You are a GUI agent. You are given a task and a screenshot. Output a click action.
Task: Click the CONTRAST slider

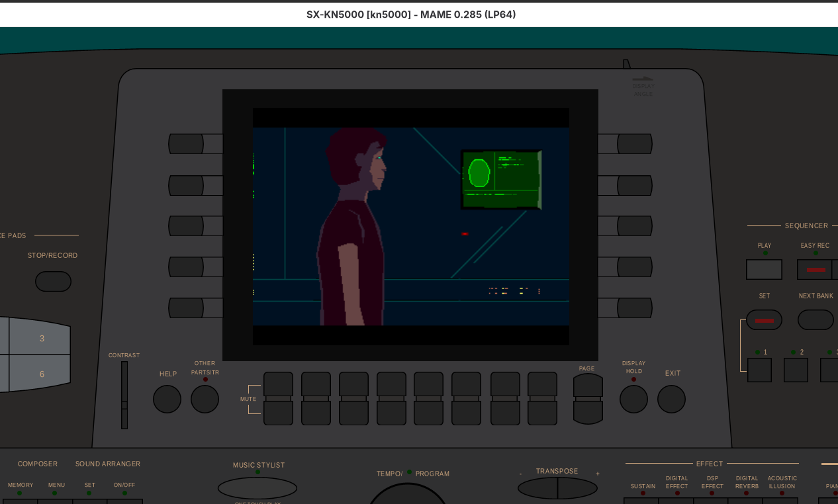[x=124, y=404]
